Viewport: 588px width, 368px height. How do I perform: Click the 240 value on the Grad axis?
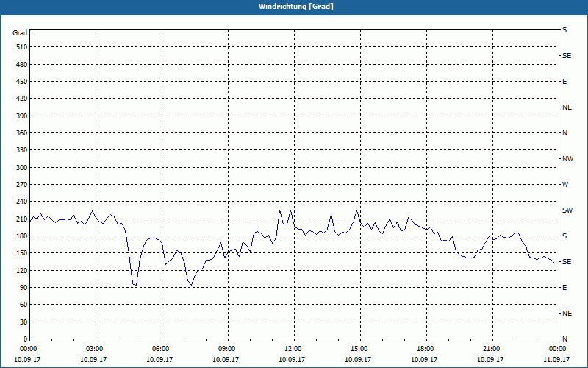(x=22, y=202)
